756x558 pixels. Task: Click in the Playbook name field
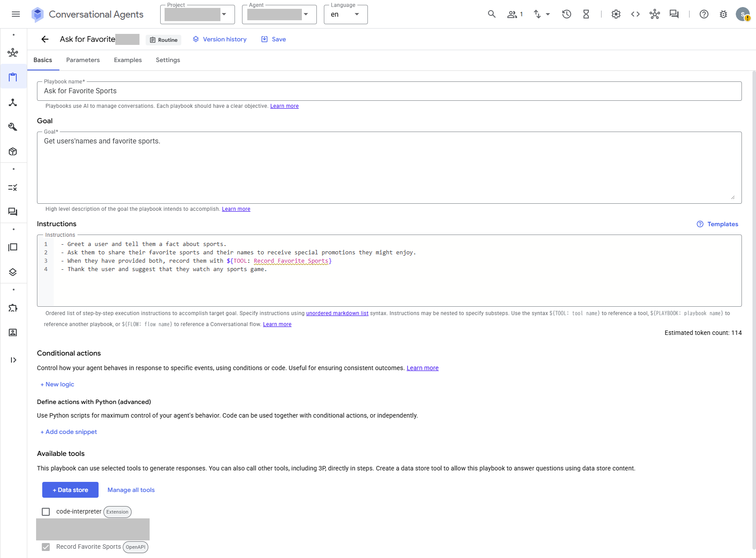coord(389,91)
